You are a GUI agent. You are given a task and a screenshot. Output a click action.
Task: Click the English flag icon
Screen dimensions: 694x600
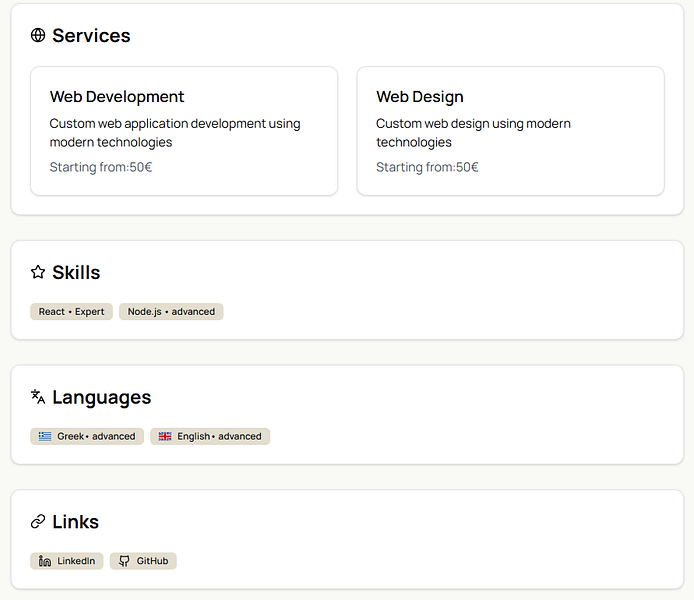click(165, 436)
